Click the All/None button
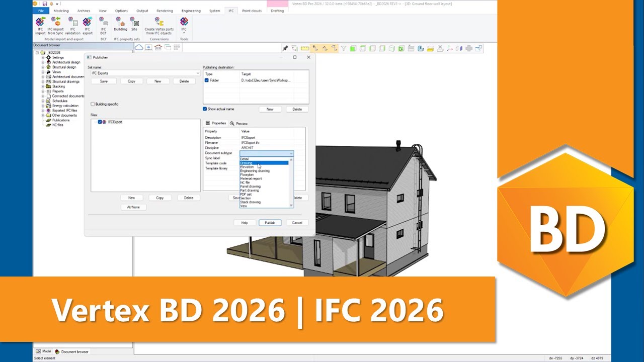The height and width of the screenshot is (362, 644). (x=133, y=207)
